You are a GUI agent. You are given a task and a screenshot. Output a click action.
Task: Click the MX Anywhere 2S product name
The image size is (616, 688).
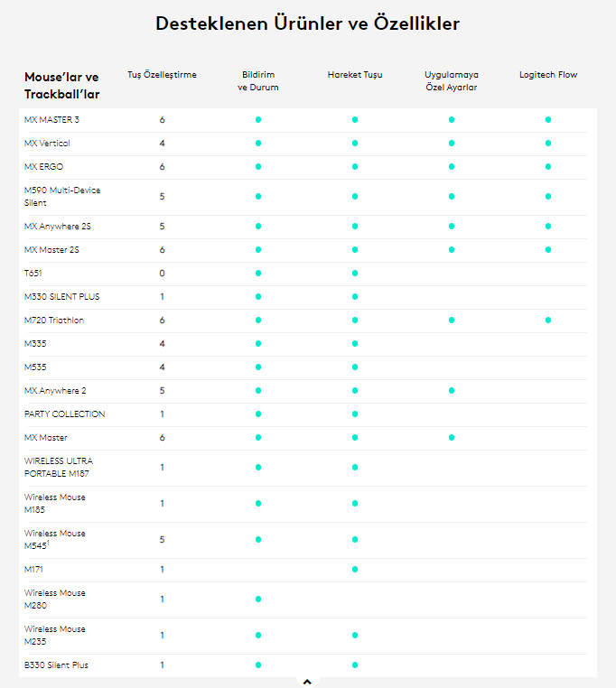coord(56,226)
